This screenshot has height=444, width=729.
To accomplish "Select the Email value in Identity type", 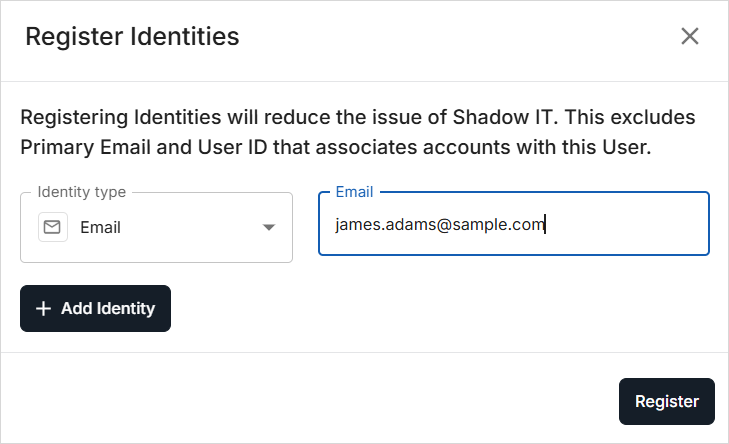I will click(100, 228).
